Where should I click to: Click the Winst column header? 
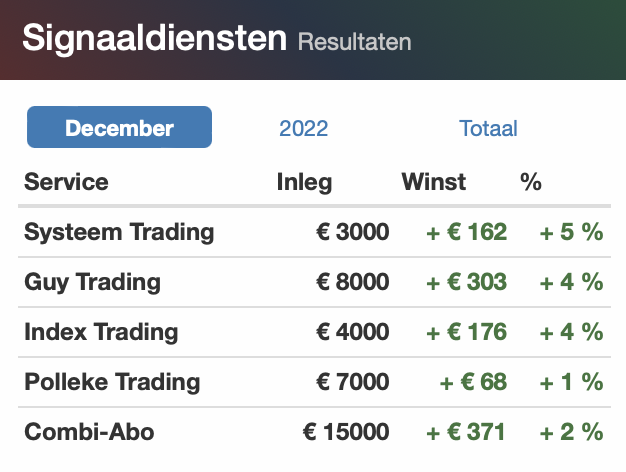pyautogui.click(x=434, y=182)
